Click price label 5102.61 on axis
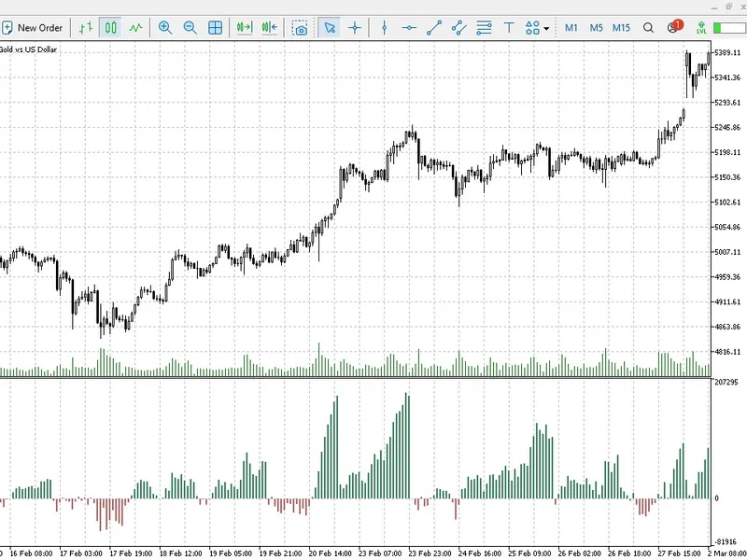The height and width of the screenshot is (560, 747). pyautogui.click(x=727, y=202)
